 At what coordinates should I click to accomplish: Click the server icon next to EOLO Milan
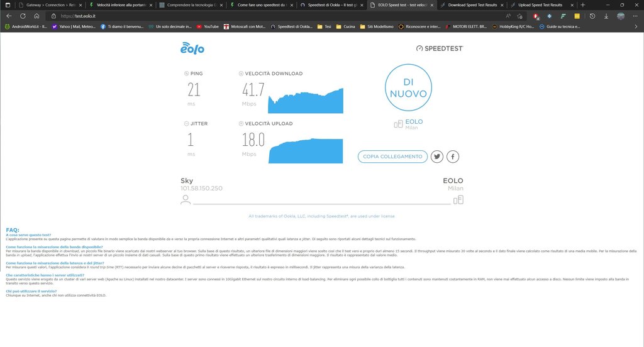398,124
